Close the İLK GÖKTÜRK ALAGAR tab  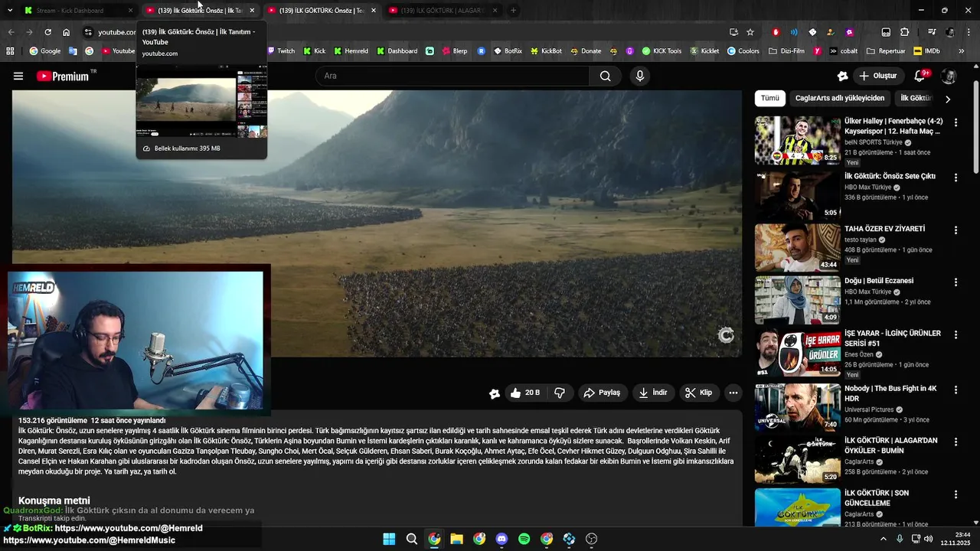(x=495, y=11)
